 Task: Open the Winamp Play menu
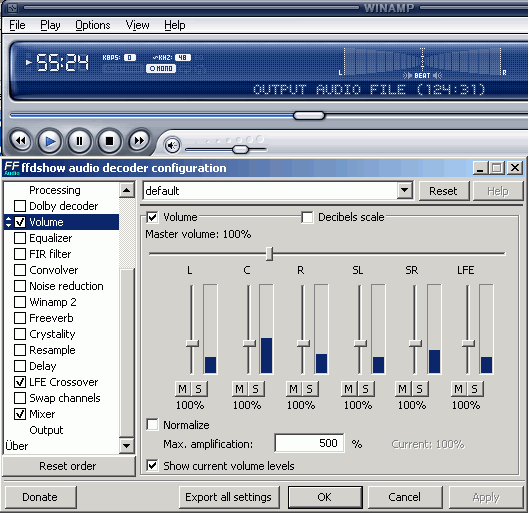pos(50,25)
